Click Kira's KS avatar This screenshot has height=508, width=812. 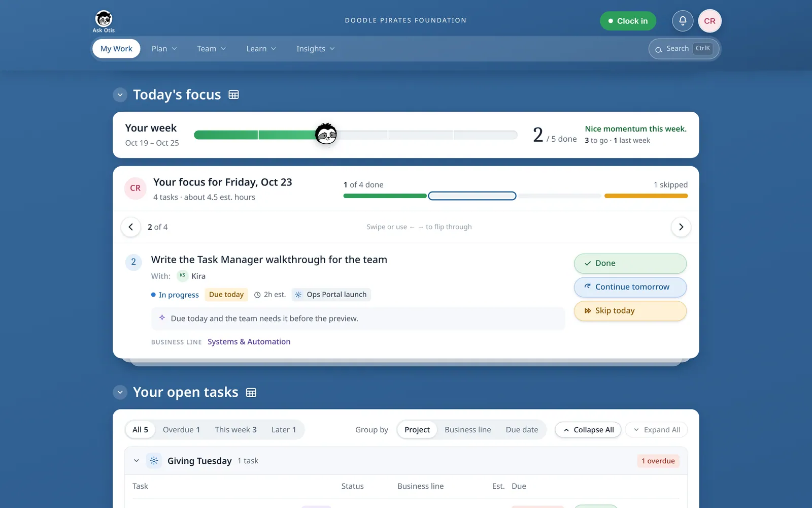pos(182,276)
